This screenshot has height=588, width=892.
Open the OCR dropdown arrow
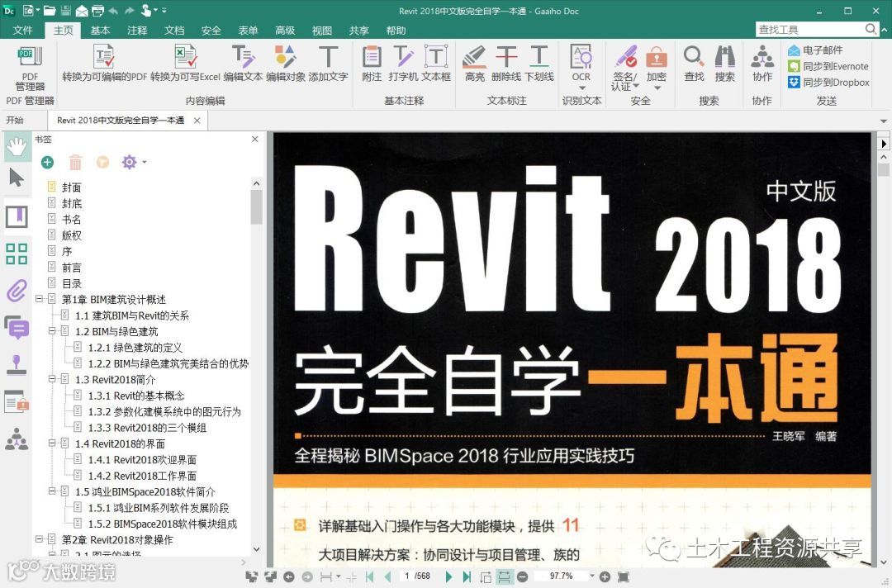tap(581, 88)
